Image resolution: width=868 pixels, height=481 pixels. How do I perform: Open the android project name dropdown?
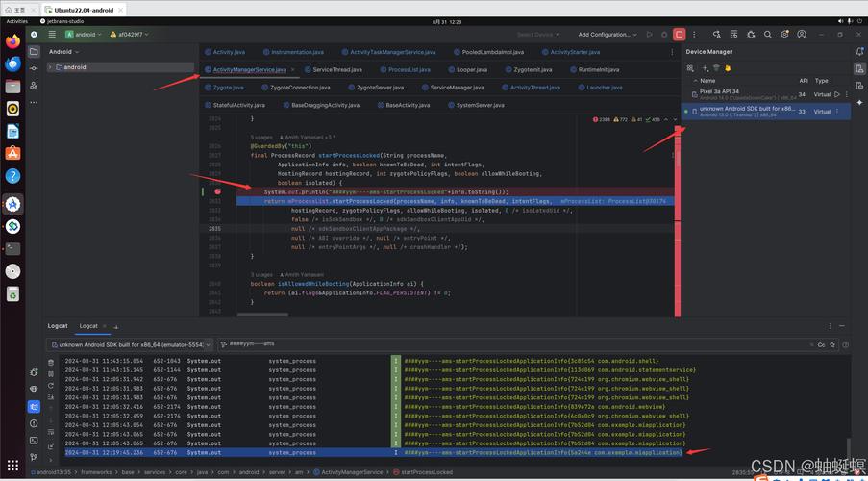84,35
